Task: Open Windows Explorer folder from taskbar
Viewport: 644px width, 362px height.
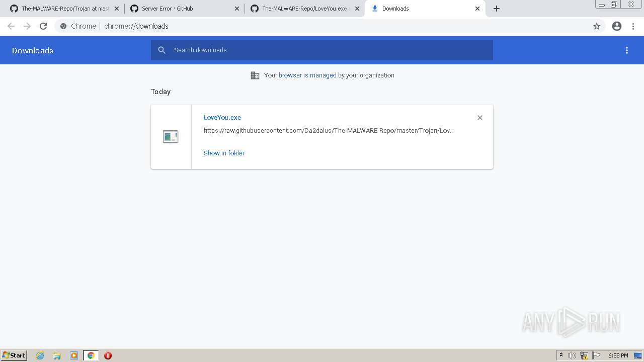Action: tap(57, 355)
